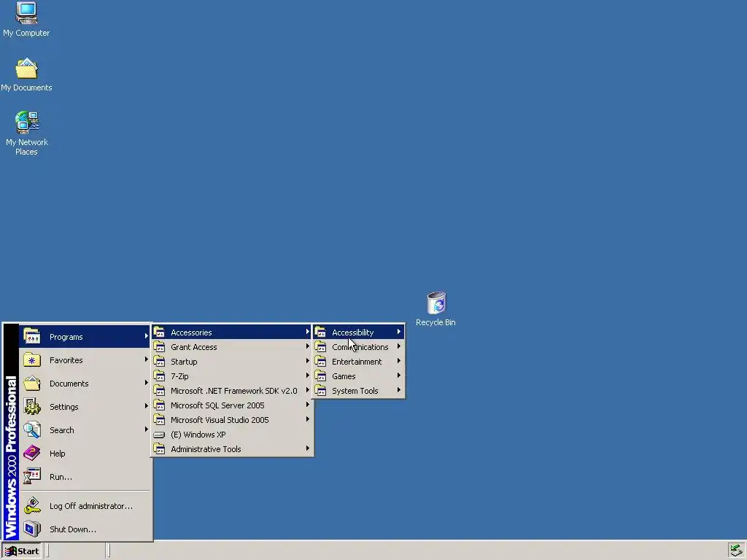Click the Shut Down icon
Screen dimensions: 747x560
[x=32, y=529]
